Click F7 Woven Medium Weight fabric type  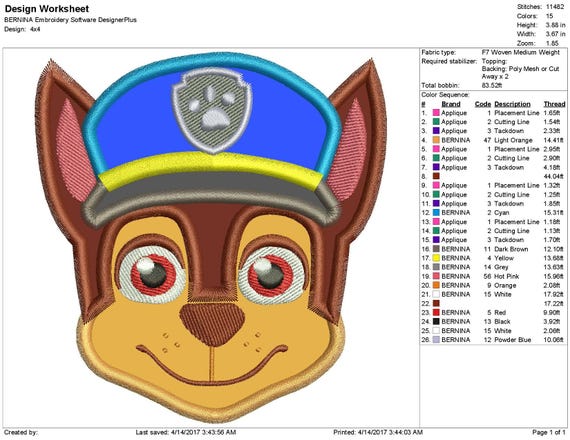[x=521, y=52]
